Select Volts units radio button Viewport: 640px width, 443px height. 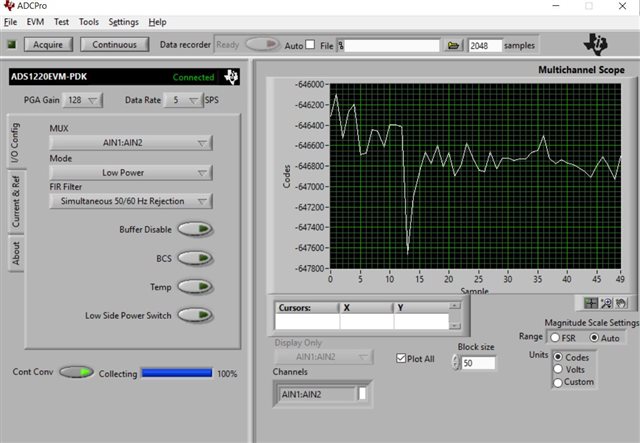558,369
